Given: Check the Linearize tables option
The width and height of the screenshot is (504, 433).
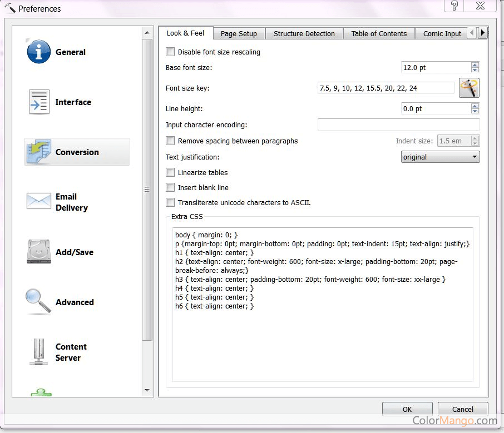Looking at the screenshot, I should (x=170, y=172).
